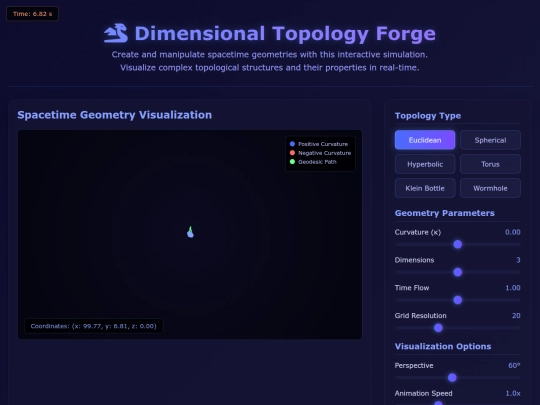Click the Dimensions slider handle
This screenshot has height=405, width=540.
coord(457,272)
